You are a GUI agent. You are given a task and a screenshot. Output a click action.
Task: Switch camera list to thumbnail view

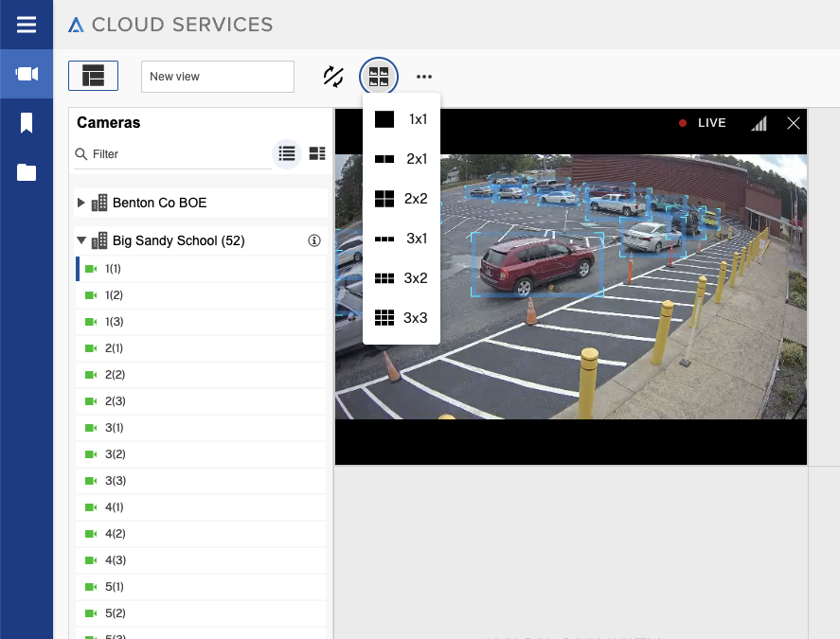pyautogui.click(x=317, y=153)
